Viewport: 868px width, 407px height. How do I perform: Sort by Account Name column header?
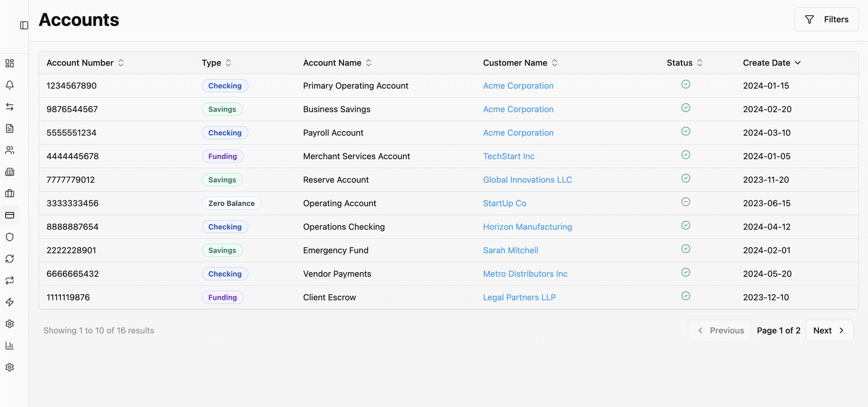click(337, 63)
